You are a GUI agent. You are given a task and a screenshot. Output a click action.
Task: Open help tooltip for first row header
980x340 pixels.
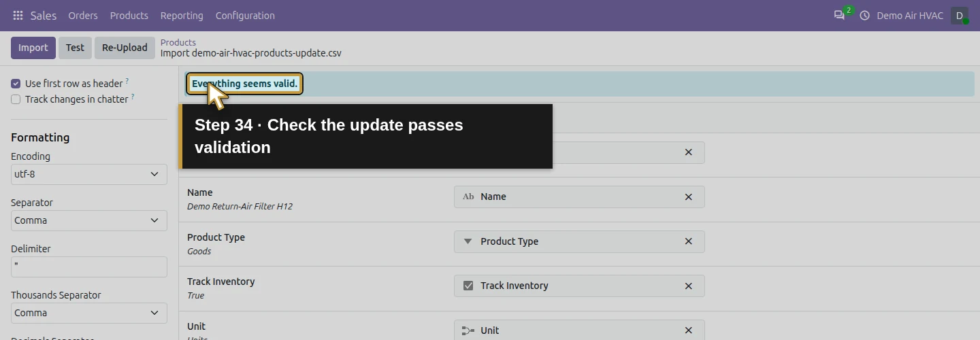click(127, 82)
